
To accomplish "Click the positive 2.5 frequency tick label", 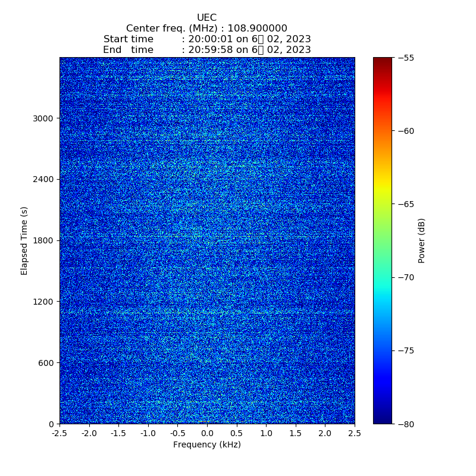I will pos(355,433).
